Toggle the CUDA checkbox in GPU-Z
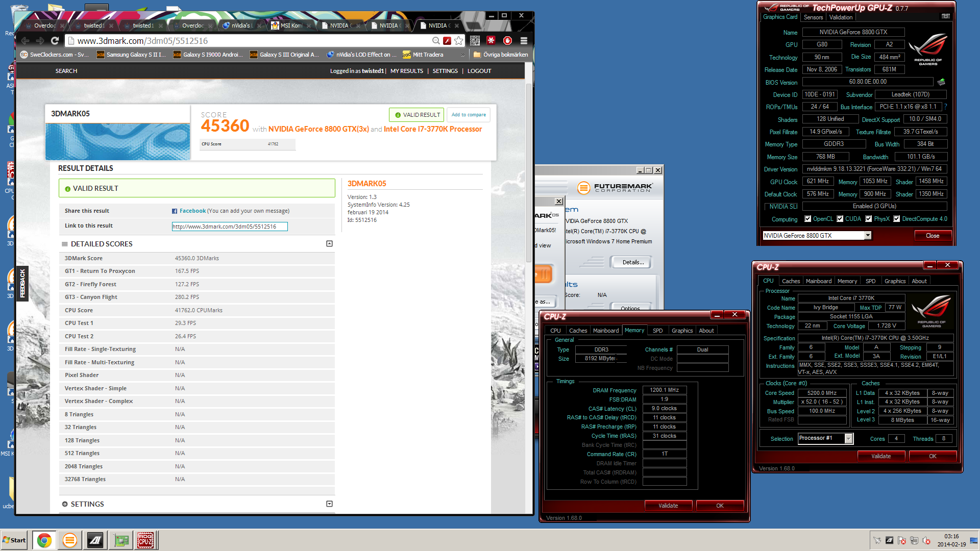The width and height of the screenshot is (980, 551). [x=840, y=219]
